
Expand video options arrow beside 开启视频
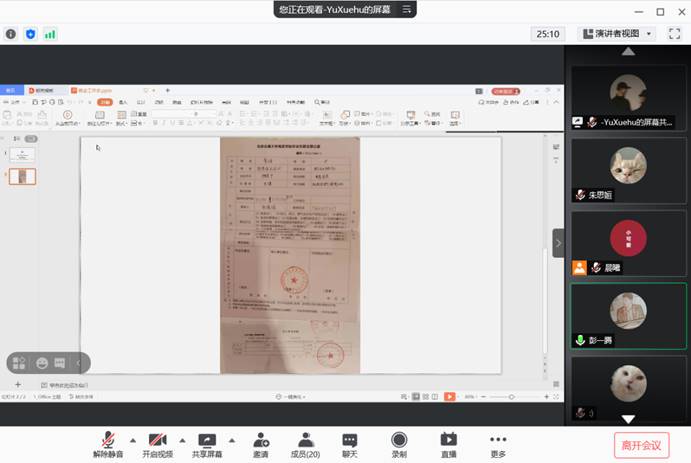(x=181, y=439)
